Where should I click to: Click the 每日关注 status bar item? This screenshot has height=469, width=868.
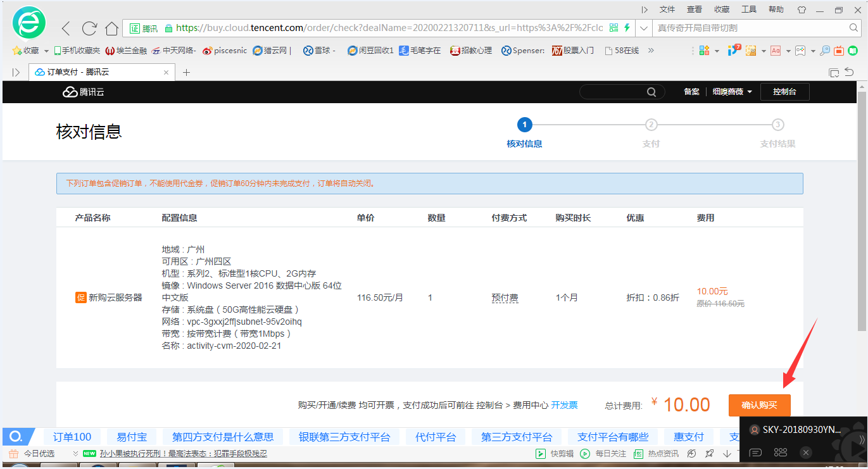pos(603,454)
